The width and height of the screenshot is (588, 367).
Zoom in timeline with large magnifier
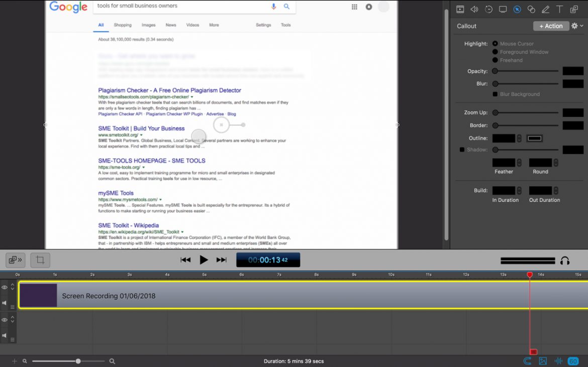click(x=112, y=361)
